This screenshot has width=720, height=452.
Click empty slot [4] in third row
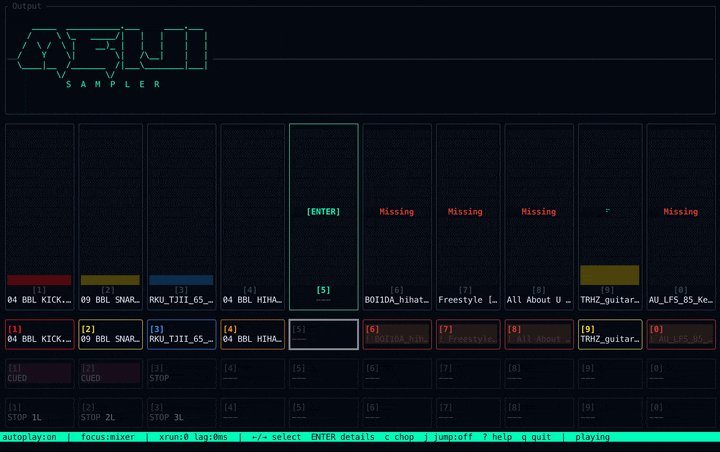tap(253, 373)
